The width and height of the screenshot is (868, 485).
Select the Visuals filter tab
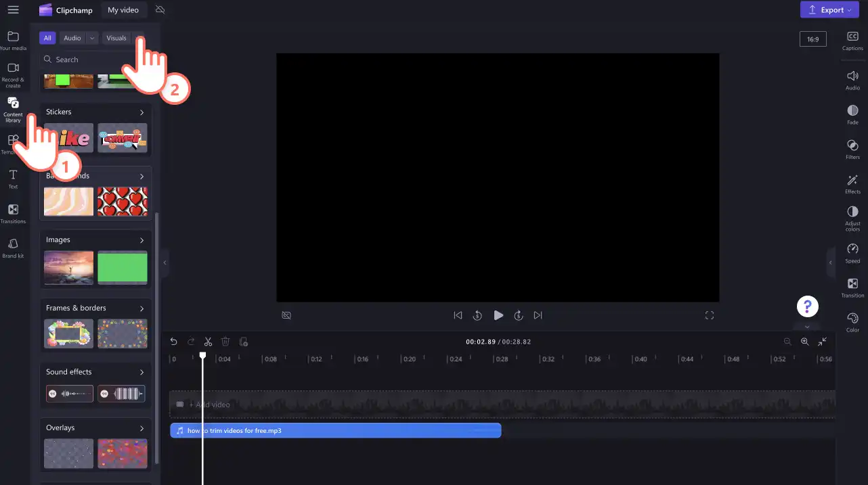click(x=116, y=38)
